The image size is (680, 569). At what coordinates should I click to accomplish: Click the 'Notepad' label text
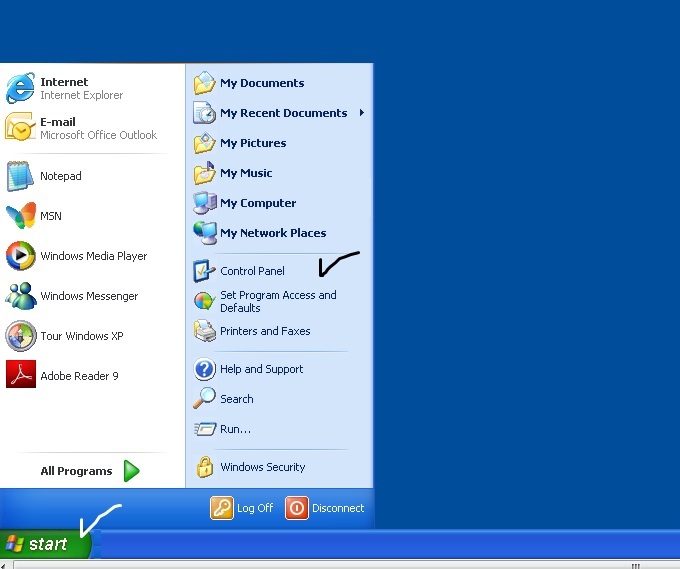coord(61,176)
